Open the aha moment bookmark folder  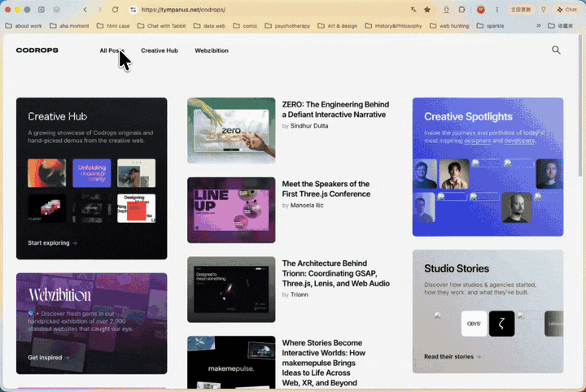[x=69, y=26]
